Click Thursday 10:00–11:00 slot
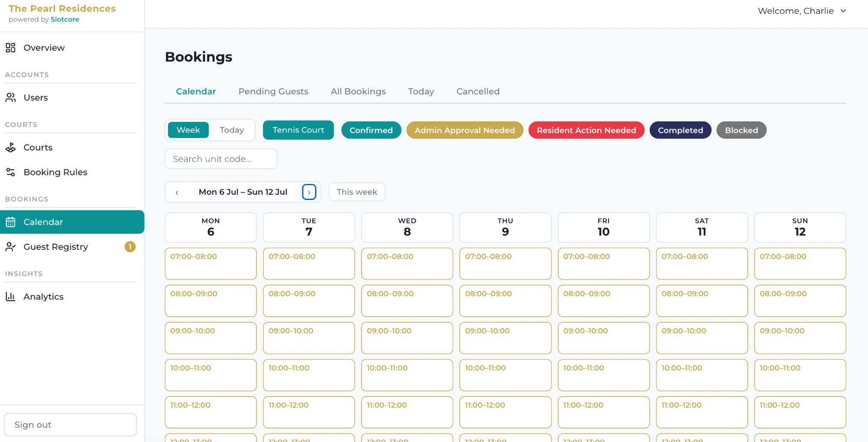The width and height of the screenshot is (868, 442). pos(505,375)
